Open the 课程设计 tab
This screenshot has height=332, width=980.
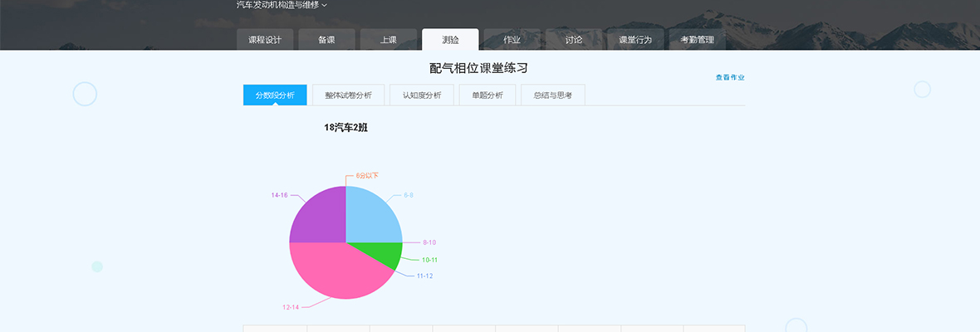265,40
